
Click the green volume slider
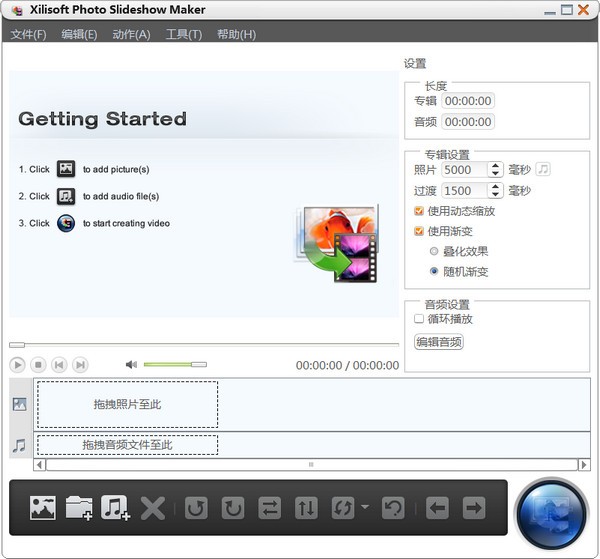pyautogui.click(x=174, y=365)
